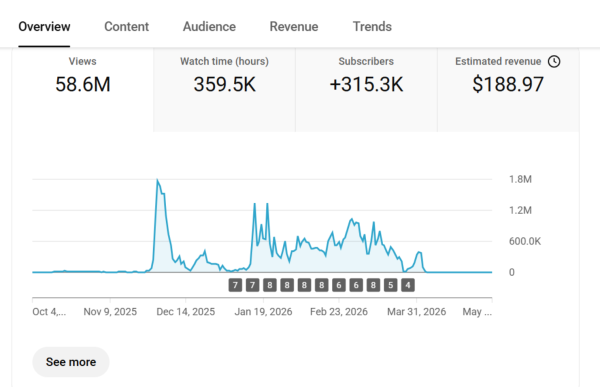Image resolution: width=600 pixels, height=387 pixels.
Task: Open the video marker labeled 5
Action: pos(390,285)
